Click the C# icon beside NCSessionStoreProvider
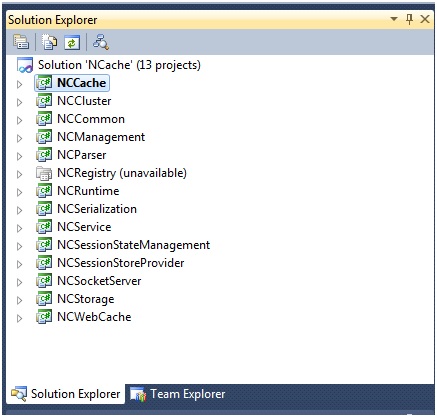437x417 pixels. coord(44,262)
